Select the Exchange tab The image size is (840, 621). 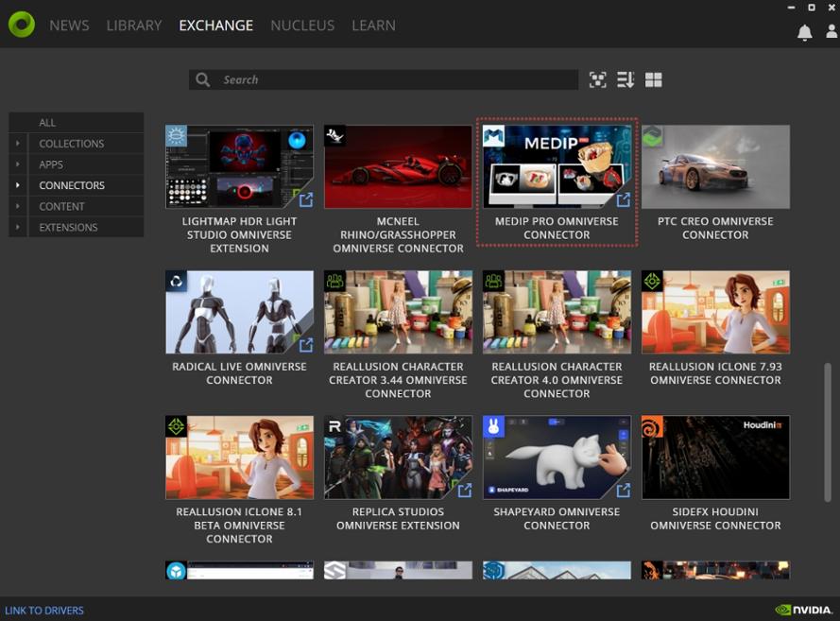point(215,26)
